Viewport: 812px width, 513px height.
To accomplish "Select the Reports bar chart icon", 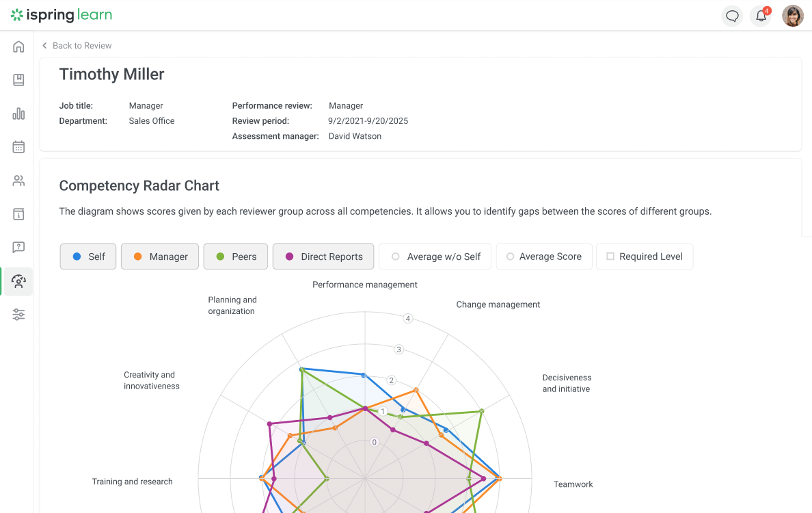I will tap(18, 114).
